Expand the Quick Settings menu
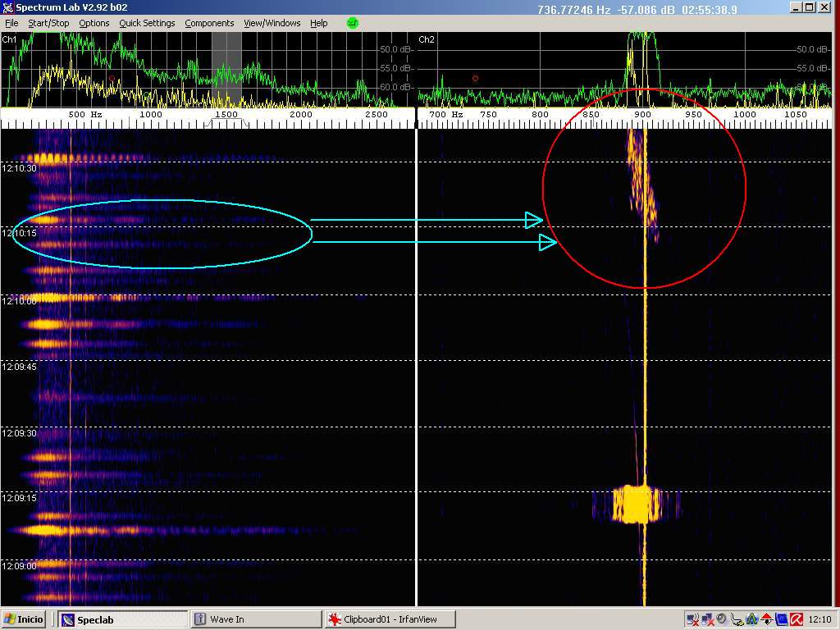Viewport: 840px width, 630px height. 147,23
